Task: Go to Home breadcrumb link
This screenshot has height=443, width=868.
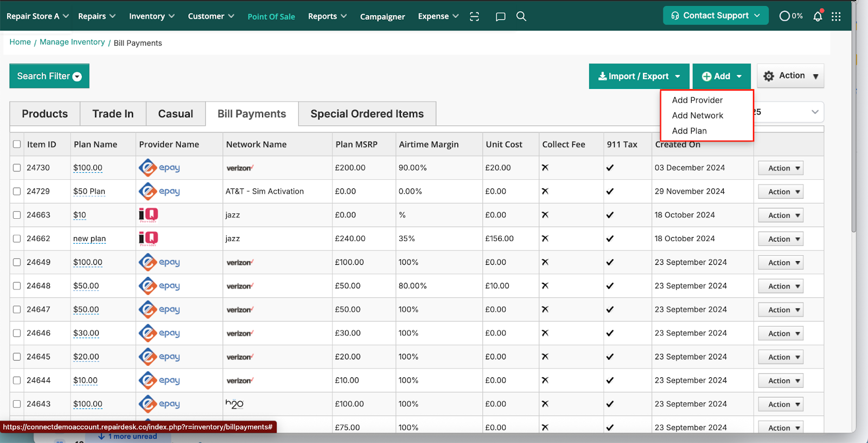Action: coord(20,42)
